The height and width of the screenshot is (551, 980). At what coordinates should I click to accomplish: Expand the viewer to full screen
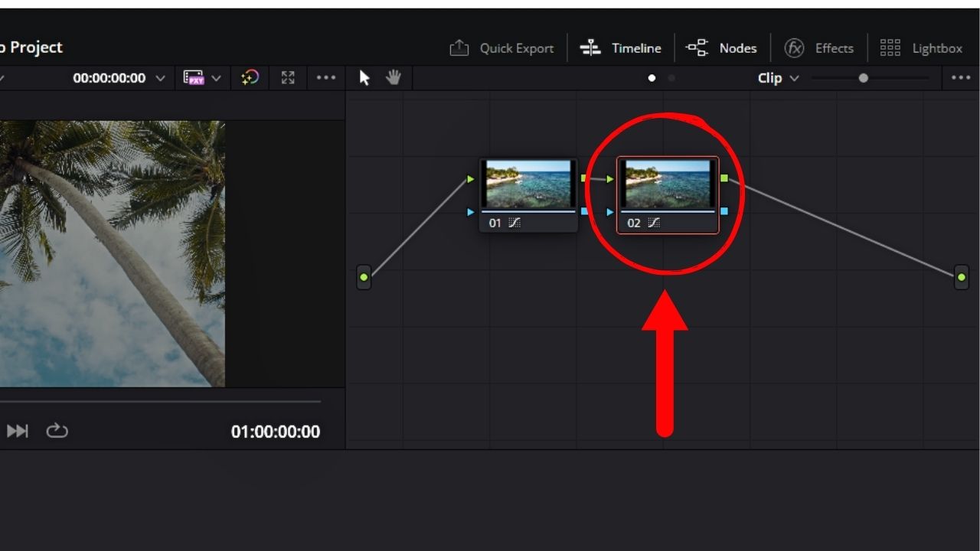pyautogui.click(x=287, y=77)
